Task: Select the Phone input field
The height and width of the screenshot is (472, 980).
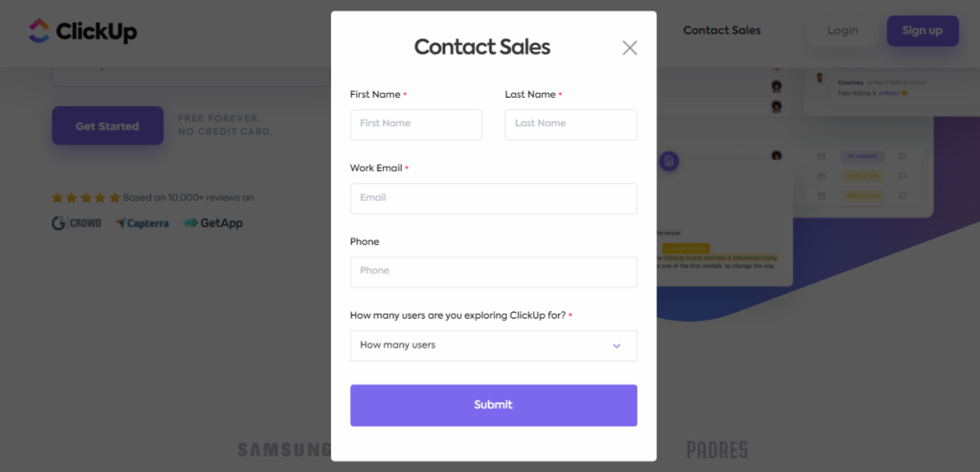Action: click(493, 272)
